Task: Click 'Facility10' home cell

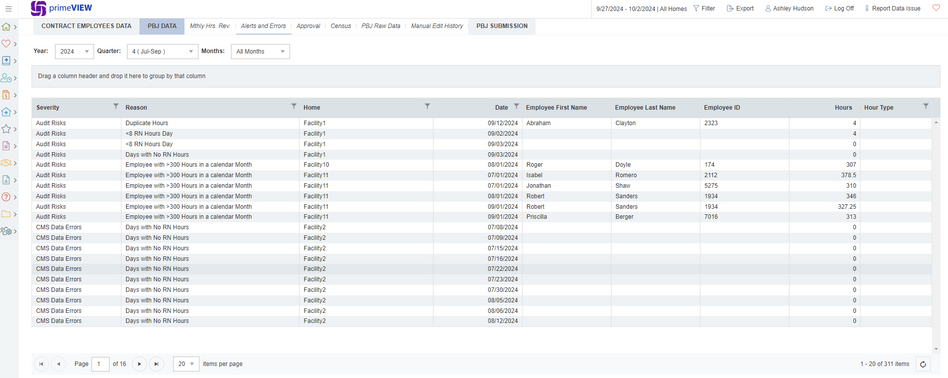Action: (x=366, y=165)
